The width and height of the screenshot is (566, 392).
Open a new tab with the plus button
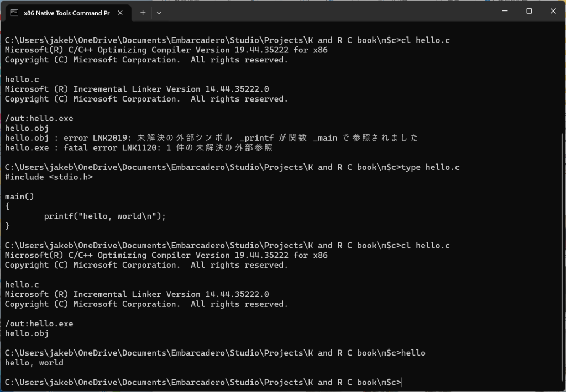click(143, 13)
